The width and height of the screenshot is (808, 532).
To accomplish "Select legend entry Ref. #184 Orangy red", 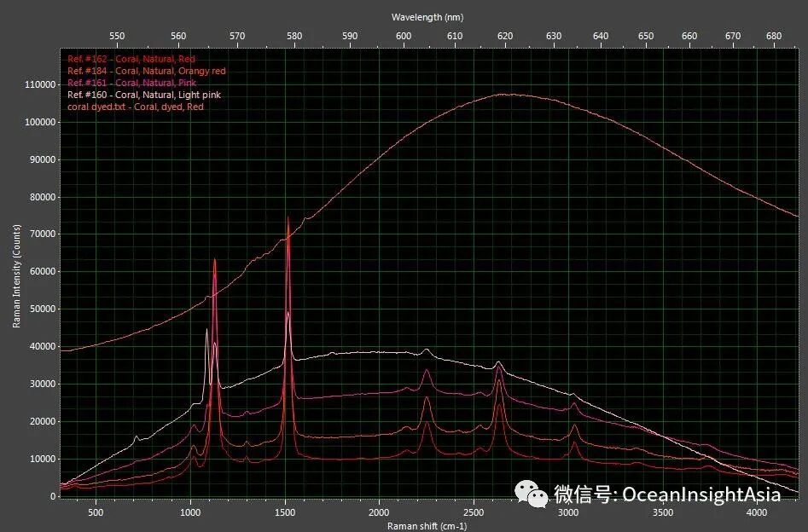I will pyautogui.click(x=147, y=71).
